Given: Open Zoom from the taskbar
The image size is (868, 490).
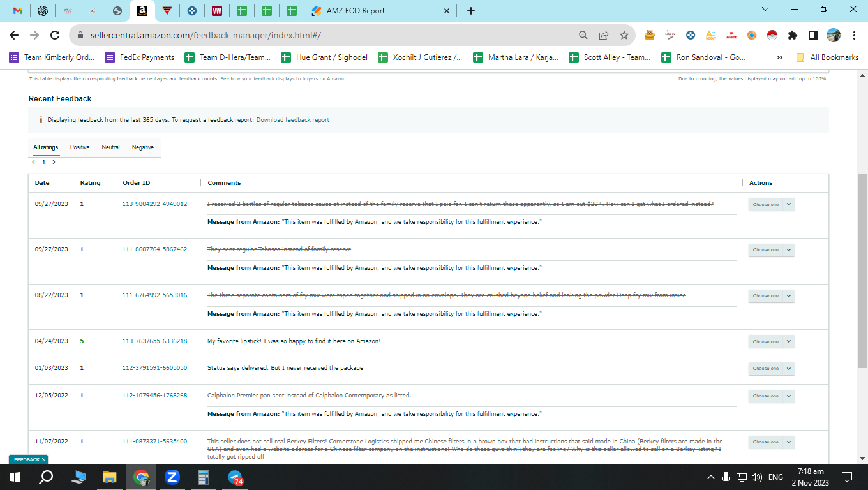Looking at the screenshot, I should 172,477.
